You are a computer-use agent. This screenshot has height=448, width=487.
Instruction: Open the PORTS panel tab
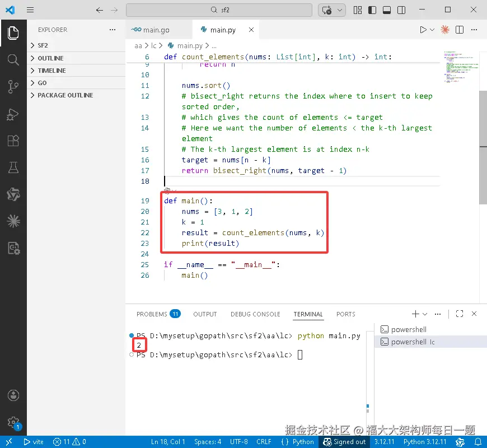(x=346, y=314)
